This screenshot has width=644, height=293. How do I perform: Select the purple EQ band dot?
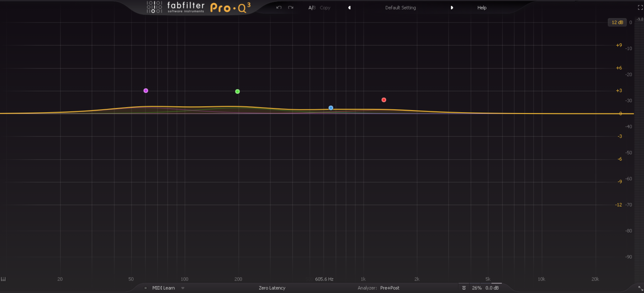[x=146, y=91]
